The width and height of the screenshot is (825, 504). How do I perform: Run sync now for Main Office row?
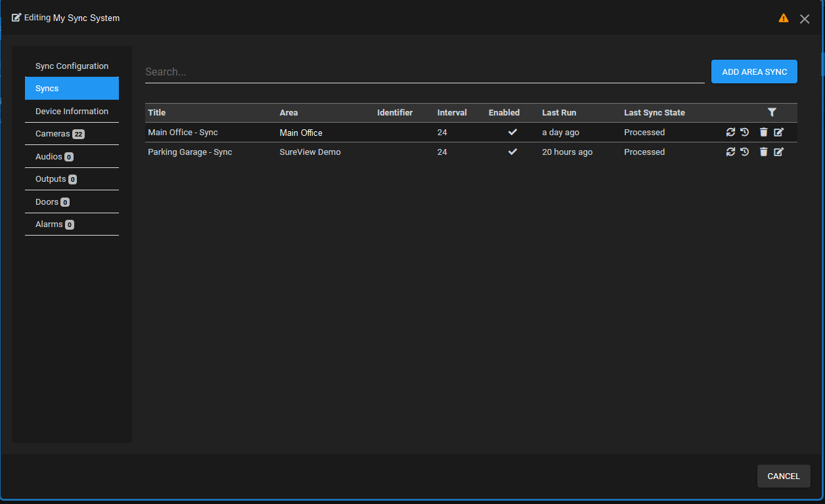coord(730,133)
